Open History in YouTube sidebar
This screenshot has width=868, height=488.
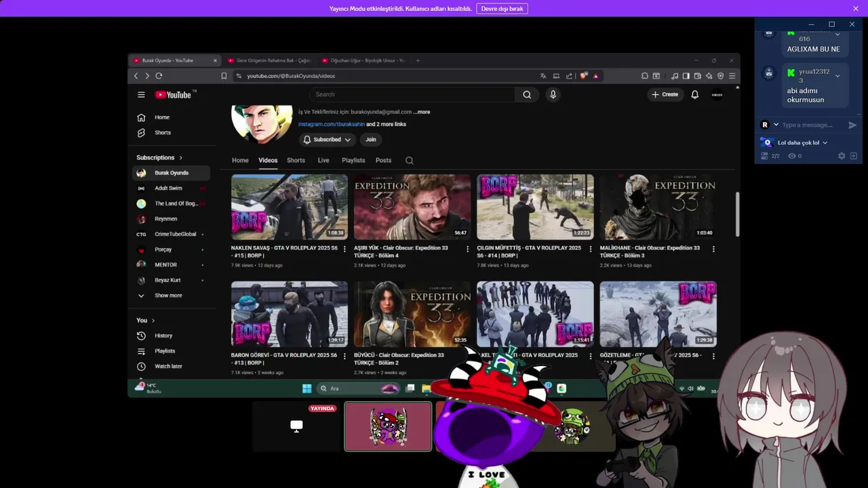(163, 335)
